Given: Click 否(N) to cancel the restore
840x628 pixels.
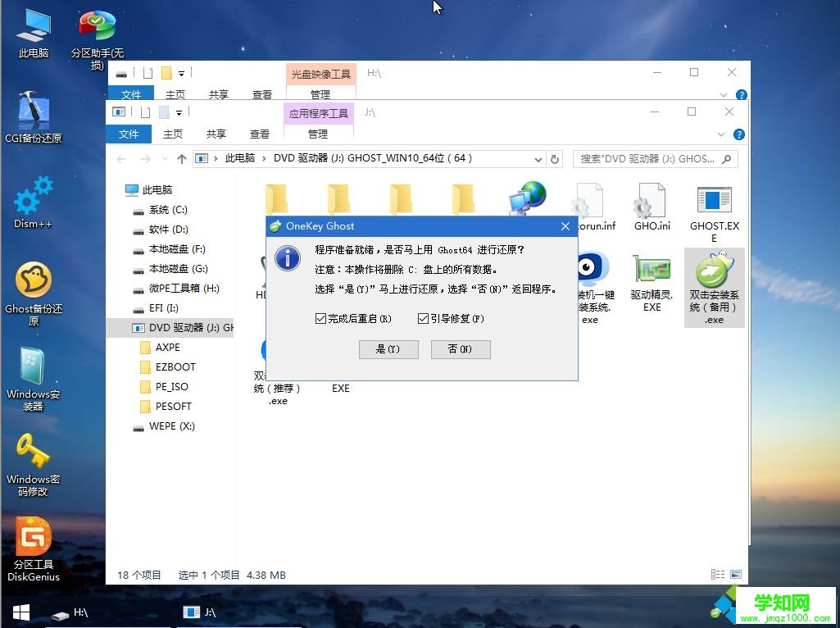Looking at the screenshot, I should pos(460,349).
